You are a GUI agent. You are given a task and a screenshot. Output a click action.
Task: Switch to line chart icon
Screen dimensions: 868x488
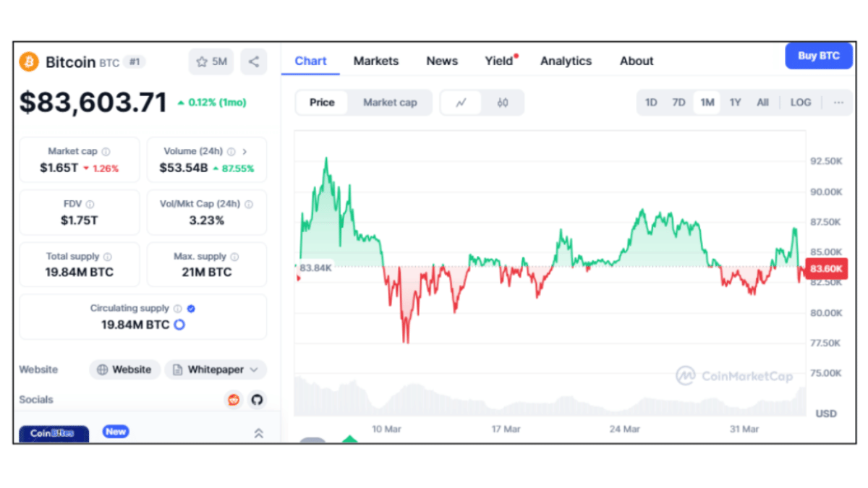461,103
